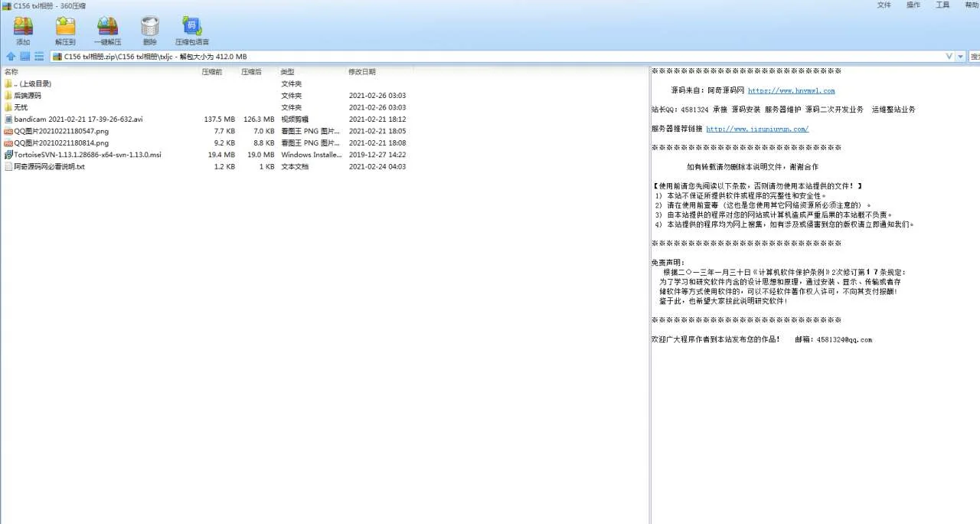Select the 后端源码 folder
The image size is (980, 524).
[28, 96]
